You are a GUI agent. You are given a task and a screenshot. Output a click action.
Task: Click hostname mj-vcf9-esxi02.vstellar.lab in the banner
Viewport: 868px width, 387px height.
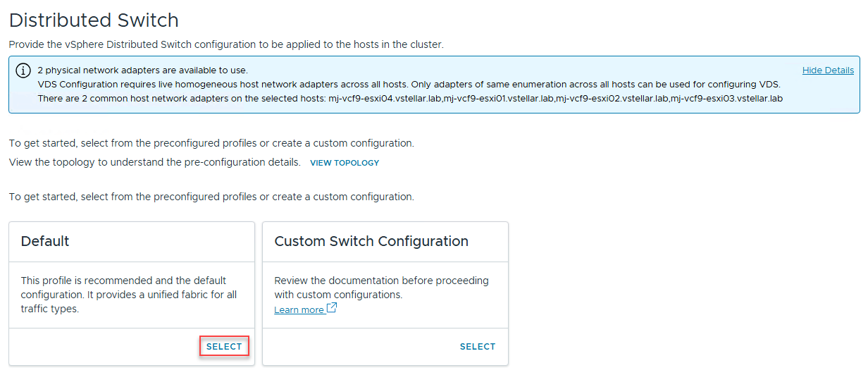[612, 99]
